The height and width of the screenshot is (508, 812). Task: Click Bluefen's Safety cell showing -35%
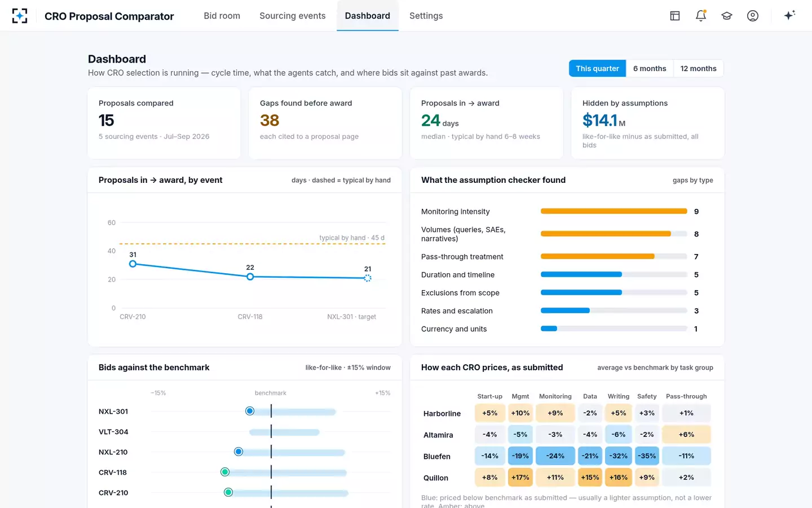pos(647,456)
